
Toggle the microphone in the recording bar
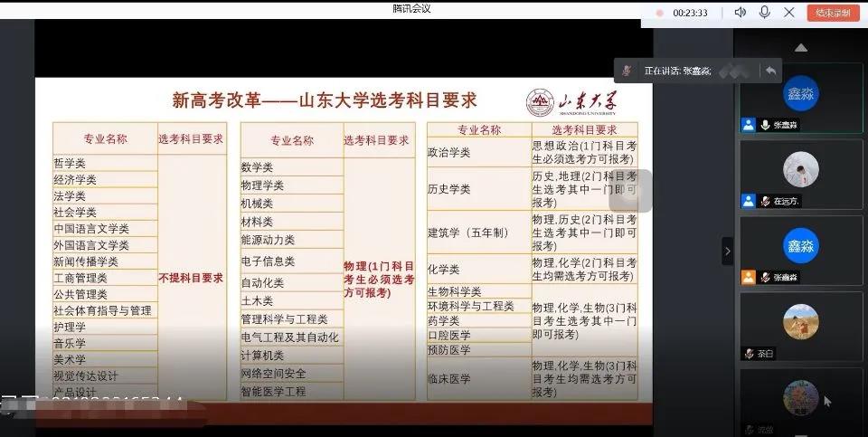765,13
